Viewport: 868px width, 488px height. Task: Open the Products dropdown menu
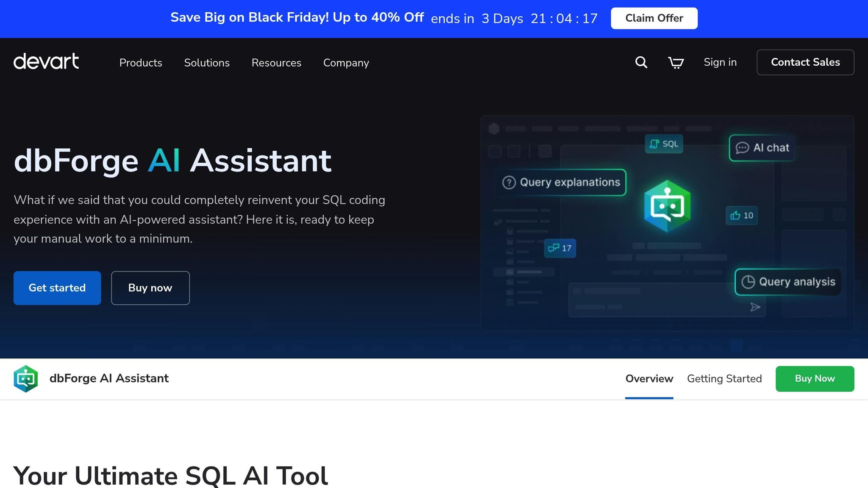pos(141,63)
